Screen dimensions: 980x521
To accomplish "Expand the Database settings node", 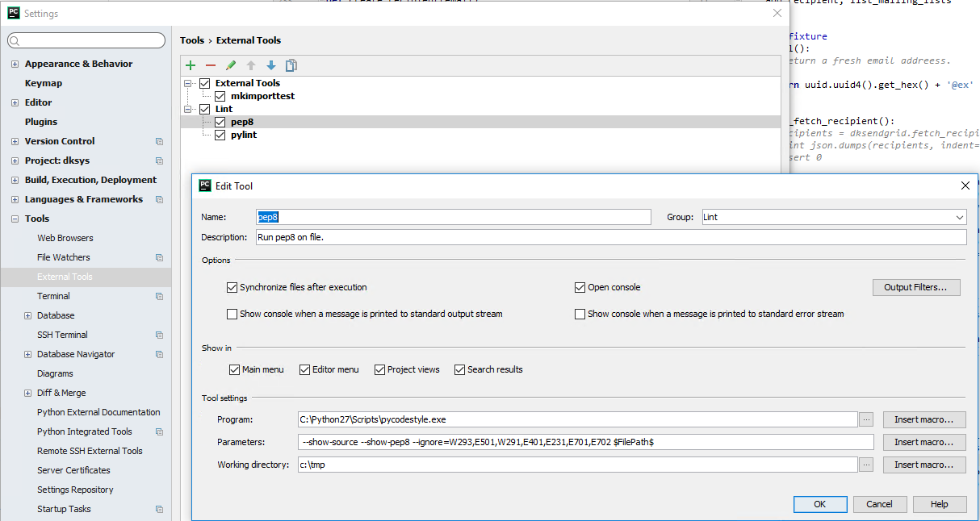I will coord(28,315).
